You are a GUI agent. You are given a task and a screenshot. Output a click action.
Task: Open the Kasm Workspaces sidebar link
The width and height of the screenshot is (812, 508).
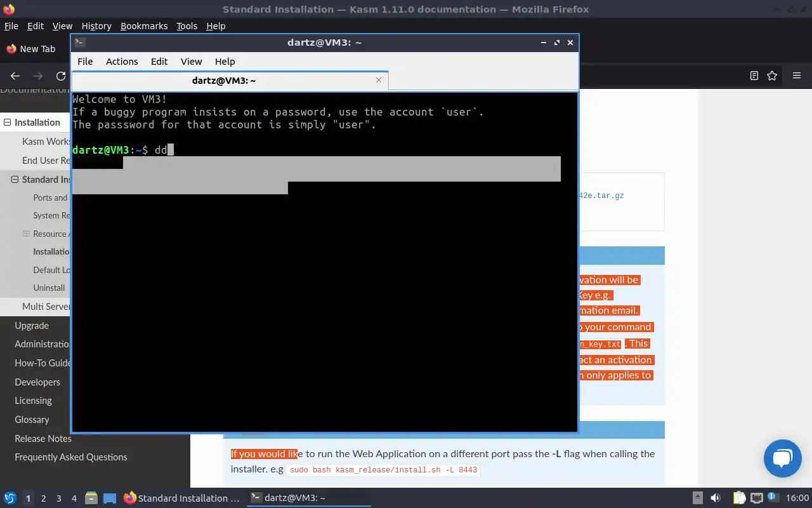click(46, 142)
